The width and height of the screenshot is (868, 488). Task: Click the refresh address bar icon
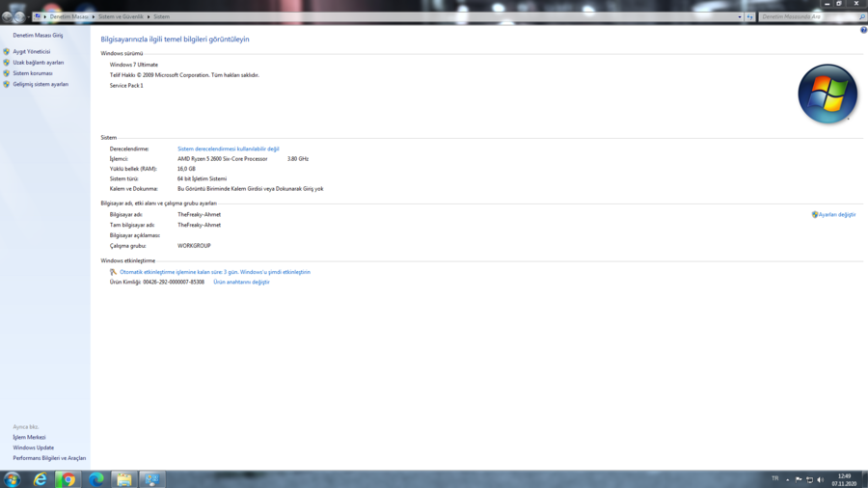(749, 16)
